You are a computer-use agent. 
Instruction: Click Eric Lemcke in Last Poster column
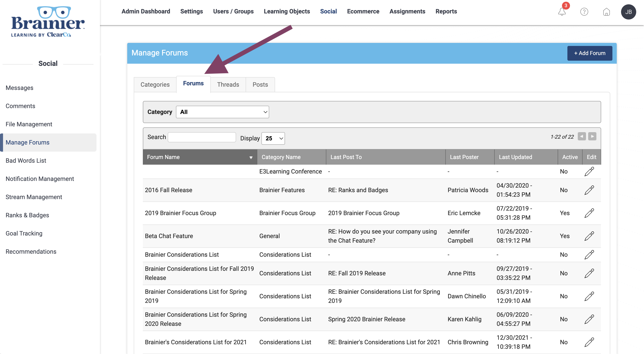(464, 213)
